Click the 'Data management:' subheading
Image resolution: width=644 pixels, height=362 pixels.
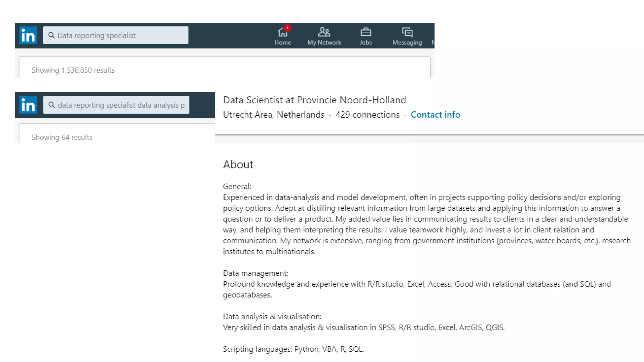coord(255,273)
